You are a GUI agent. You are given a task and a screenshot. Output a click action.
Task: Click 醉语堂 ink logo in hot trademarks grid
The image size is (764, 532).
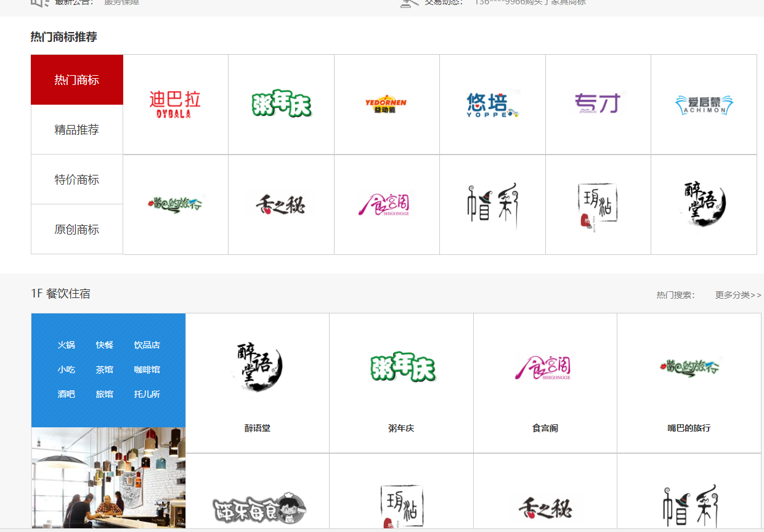[705, 204]
